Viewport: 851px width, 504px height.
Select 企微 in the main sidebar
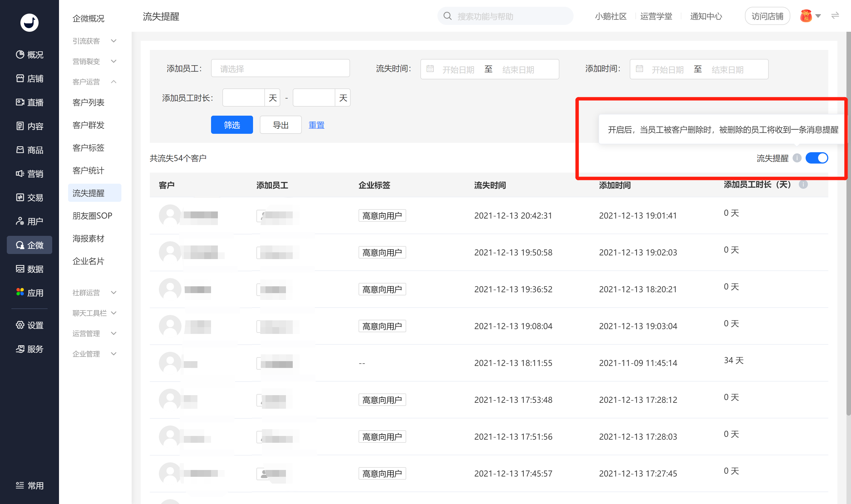[30, 245]
